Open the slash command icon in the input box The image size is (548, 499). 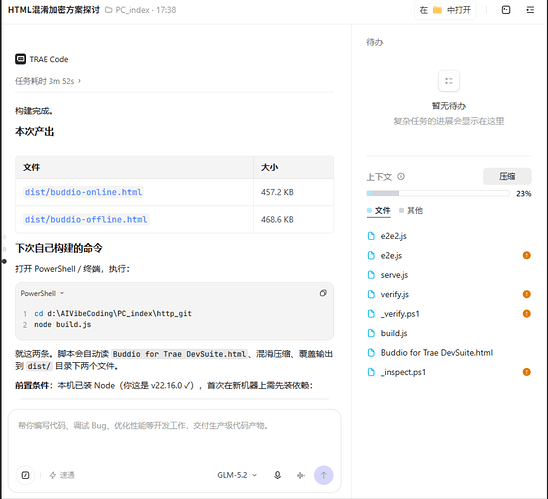[26, 475]
